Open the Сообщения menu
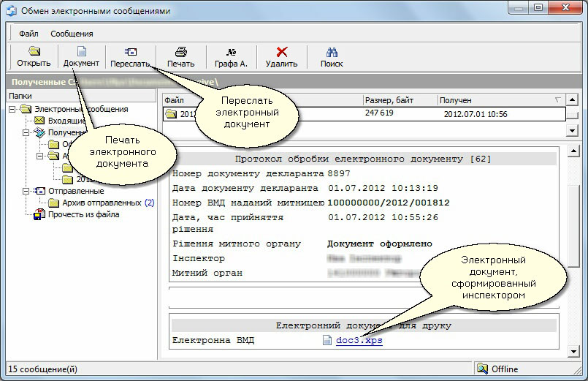588x381 pixels. (x=72, y=34)
